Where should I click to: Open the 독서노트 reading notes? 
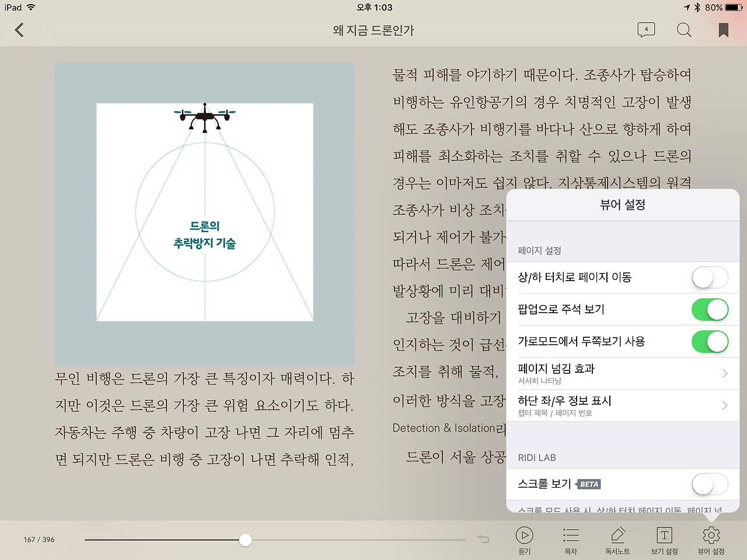(x=617, y=535)
